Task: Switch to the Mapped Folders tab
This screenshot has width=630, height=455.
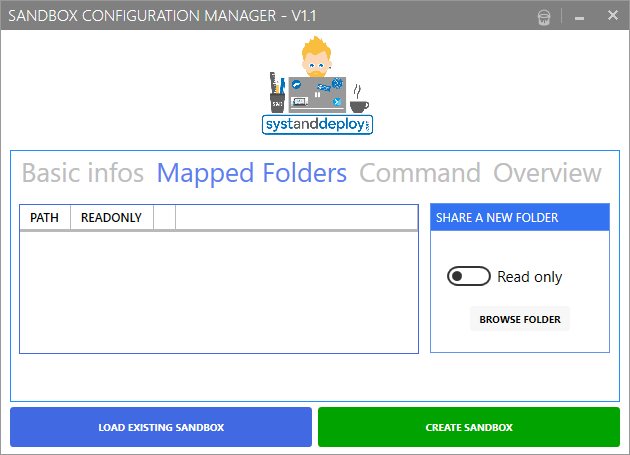Action: [252, 173]
